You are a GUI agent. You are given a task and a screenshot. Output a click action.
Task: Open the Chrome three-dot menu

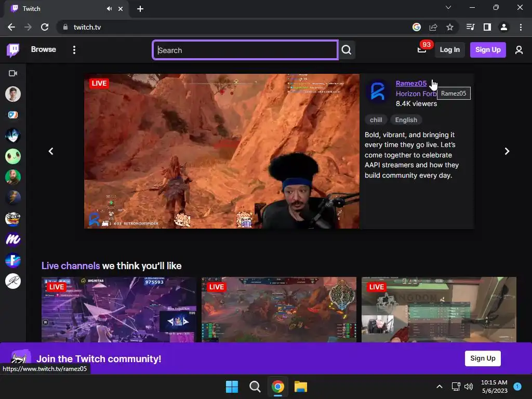pos(521,27)
